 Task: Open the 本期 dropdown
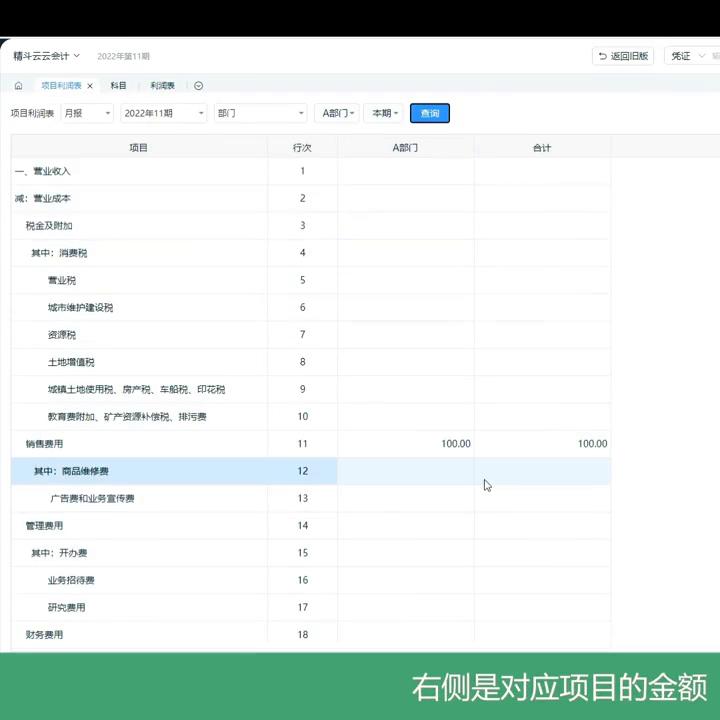coord(384,113)
